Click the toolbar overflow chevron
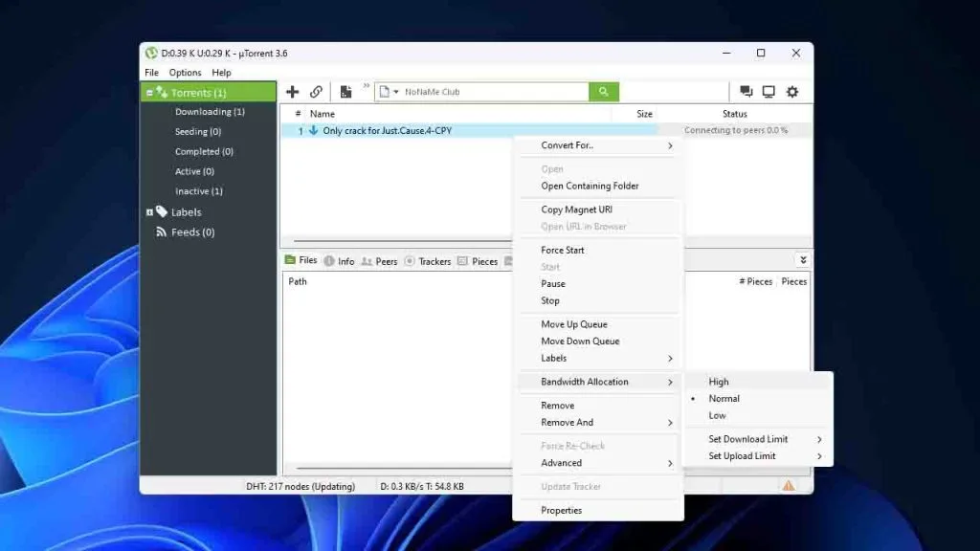This screenshot has width=980, height=551. tap(367, 85)
